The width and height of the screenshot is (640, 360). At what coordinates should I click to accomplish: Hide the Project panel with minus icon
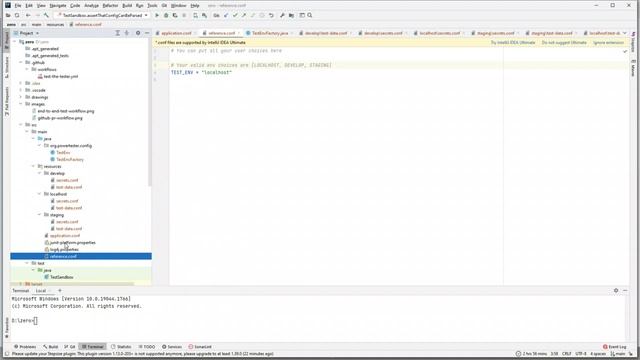pyautogui.click(x=147, y=33)
